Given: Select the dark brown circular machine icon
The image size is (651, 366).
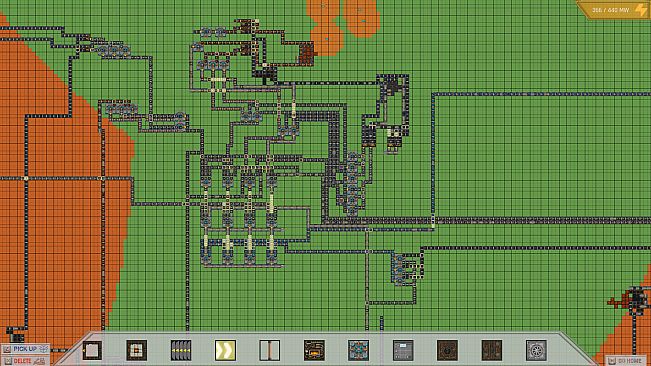Looking at the screenshot, I should tap(448, 350).
